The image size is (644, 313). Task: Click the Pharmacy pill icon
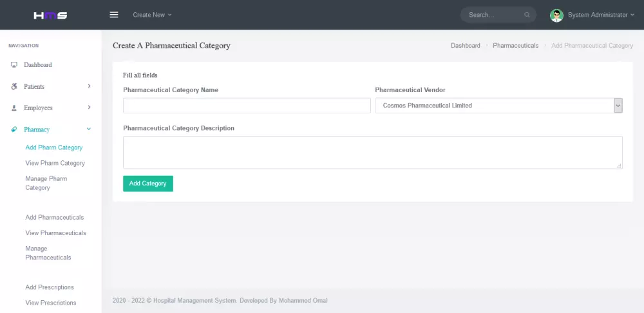[14, 129]
